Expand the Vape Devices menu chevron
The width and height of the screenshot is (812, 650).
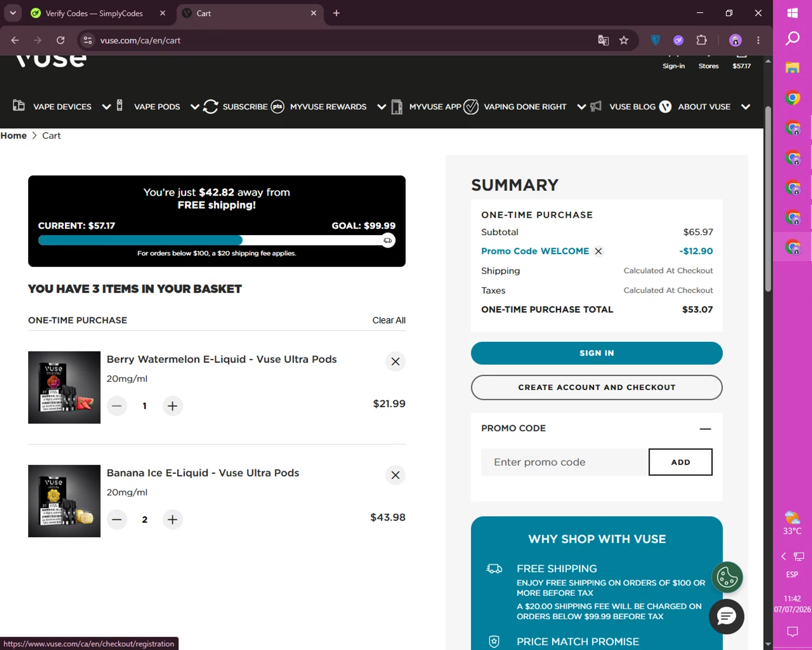pos(107,107)
